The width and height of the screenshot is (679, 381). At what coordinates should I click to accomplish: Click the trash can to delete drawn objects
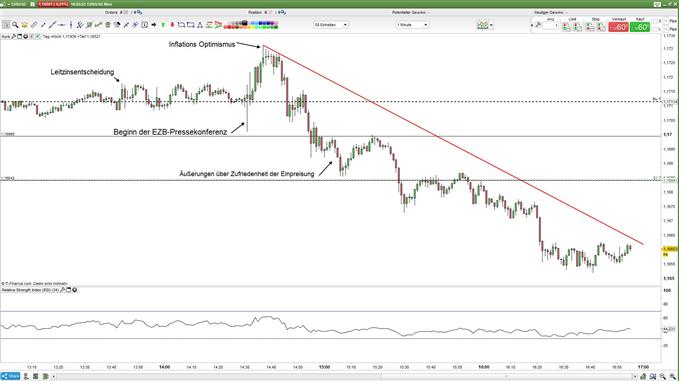108,25
